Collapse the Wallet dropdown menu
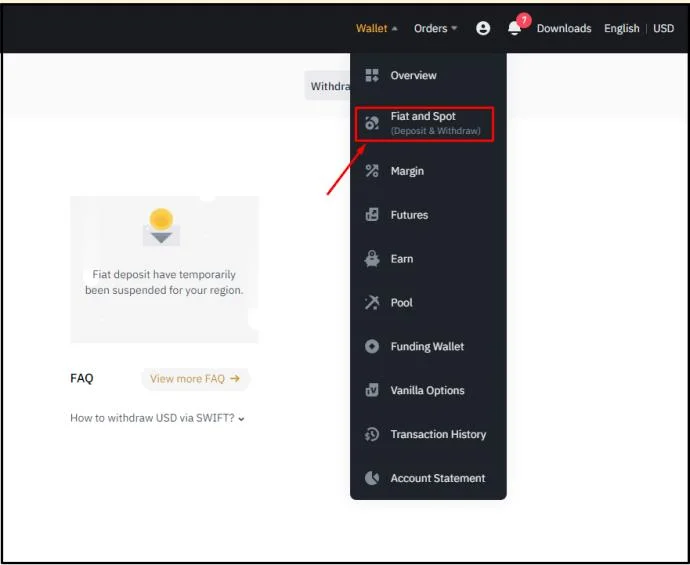Image resolution: width=690 pixels, height=565 pixels. tap(377, 28)
